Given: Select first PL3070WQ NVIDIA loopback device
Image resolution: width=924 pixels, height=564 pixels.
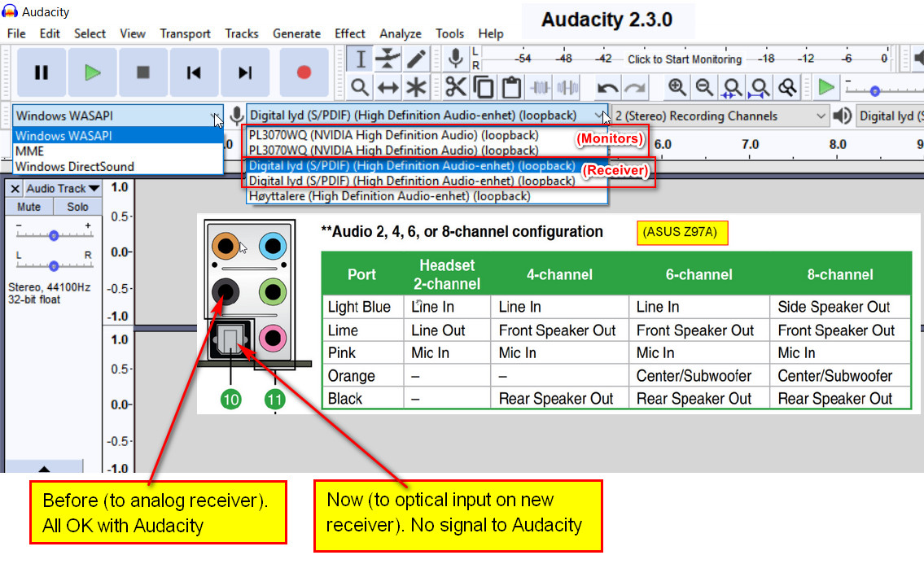Looking at the screenshot, I should click(427, 135).
